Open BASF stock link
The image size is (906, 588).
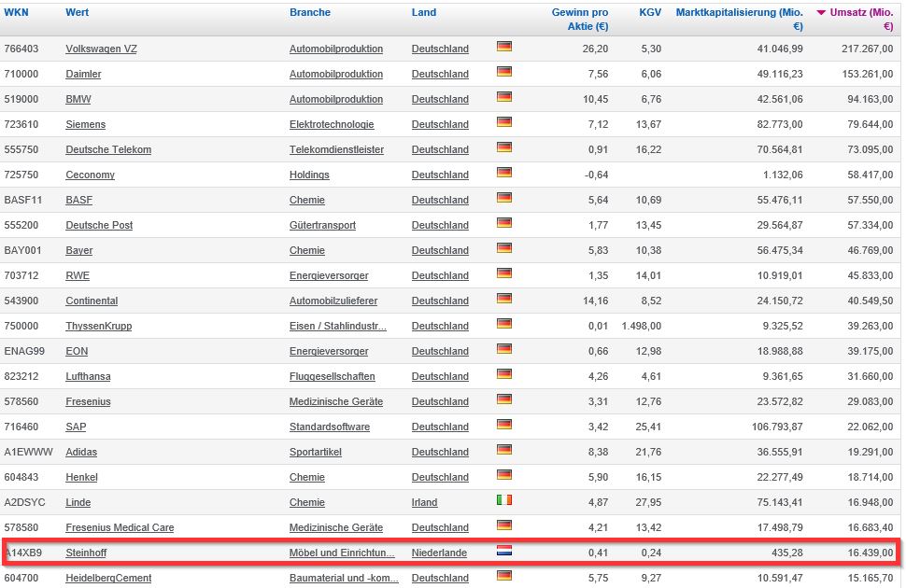point(78,201)
